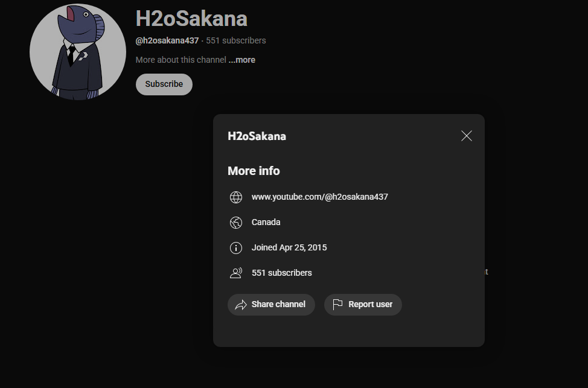Click the H2oSakana channel title in header

point(191,19)
